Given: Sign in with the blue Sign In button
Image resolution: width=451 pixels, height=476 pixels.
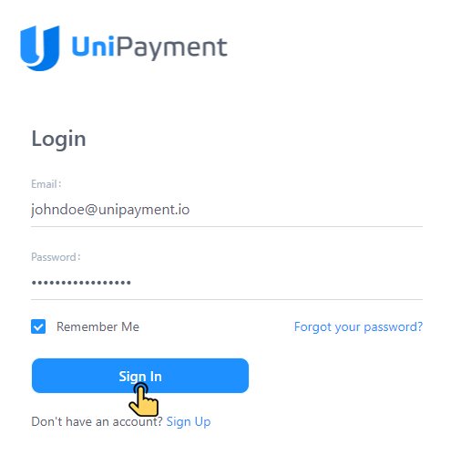Looking at the screenshot, I should [x=140, y=376].
